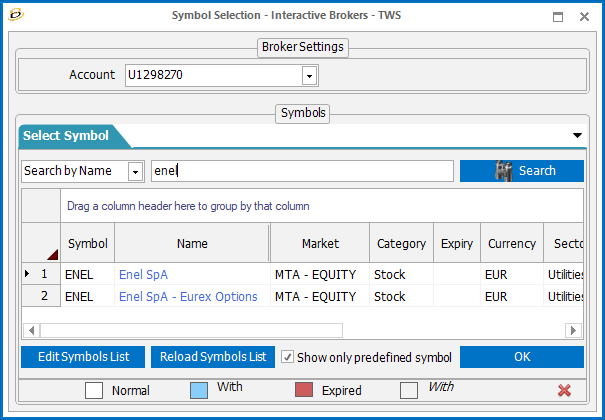The height and width of the screenshot is (420, 605).
Task: Close the Symbol Selection window
Action: tap(584, 16)
